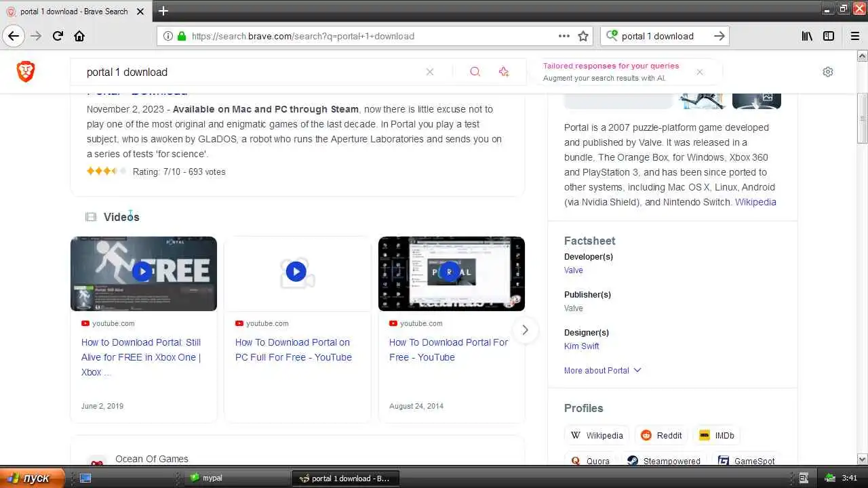The height and width of the screenshot is (488, 868).
Task: Clear the Brave search query with X
Action: [x=430, y=72]
